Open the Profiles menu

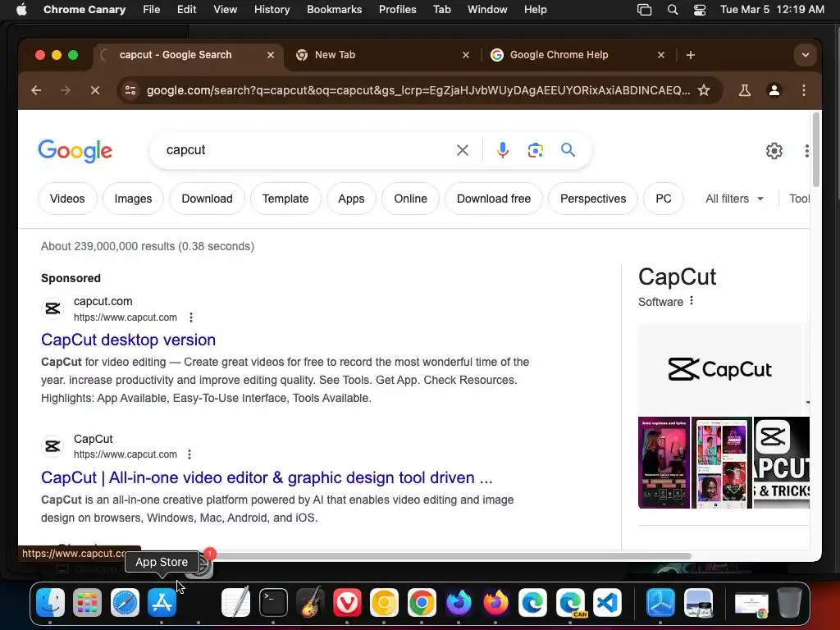(x=398, y=10)
